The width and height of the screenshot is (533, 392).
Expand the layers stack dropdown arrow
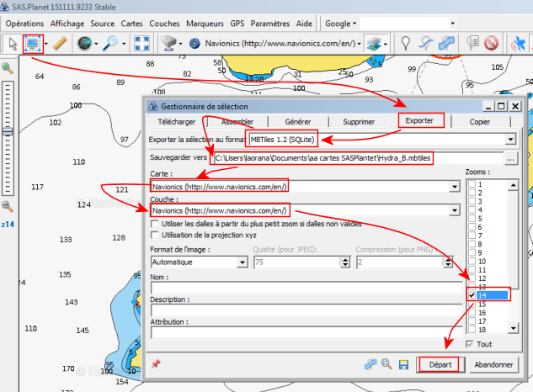385,44
